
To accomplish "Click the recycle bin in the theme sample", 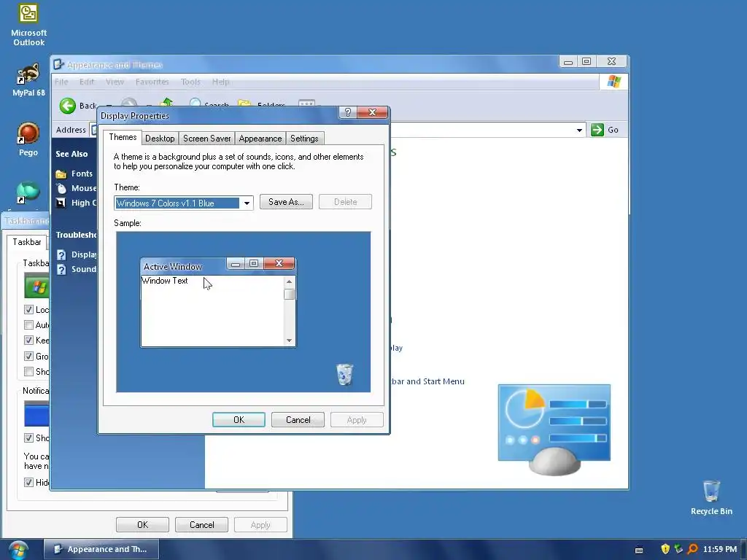I will pos(344,374).
